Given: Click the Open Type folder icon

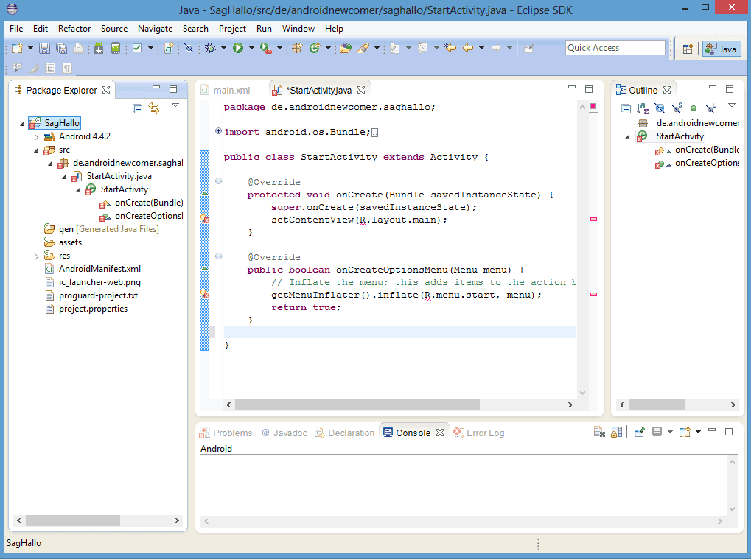Looking at the screenshot, I should [x=346, y=48].
